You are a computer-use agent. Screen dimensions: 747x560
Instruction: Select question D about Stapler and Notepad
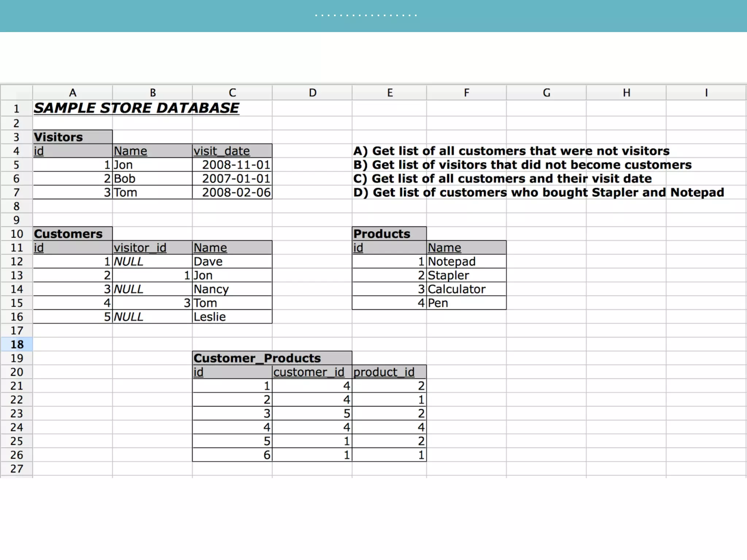click(538, 192)
